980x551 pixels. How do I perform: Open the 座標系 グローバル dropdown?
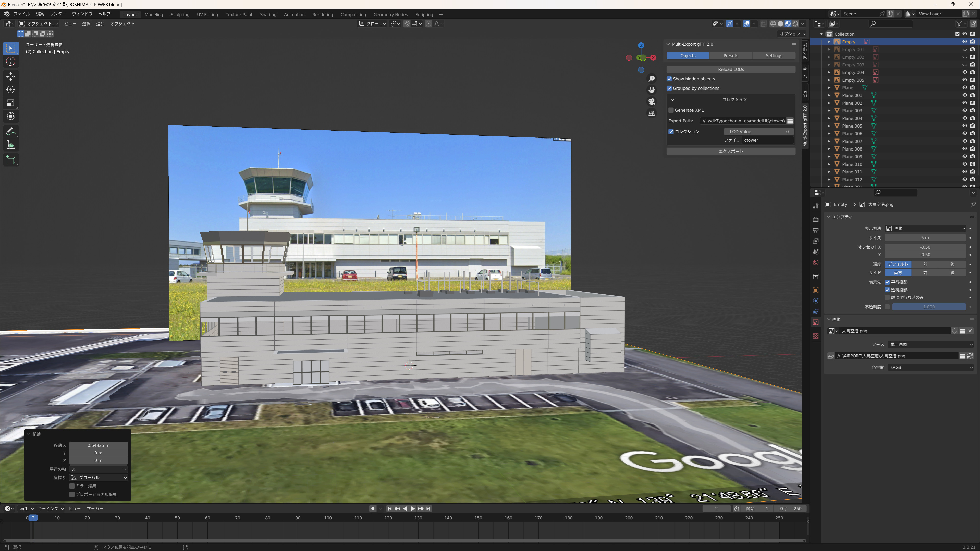[x=99, y=478]
